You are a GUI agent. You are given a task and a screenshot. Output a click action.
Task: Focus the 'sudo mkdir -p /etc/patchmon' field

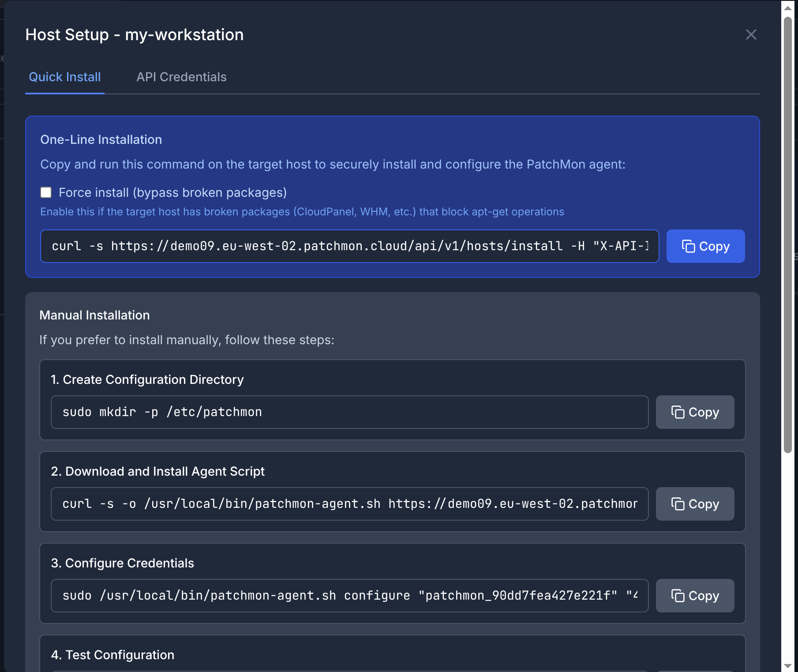click(349, 412)
